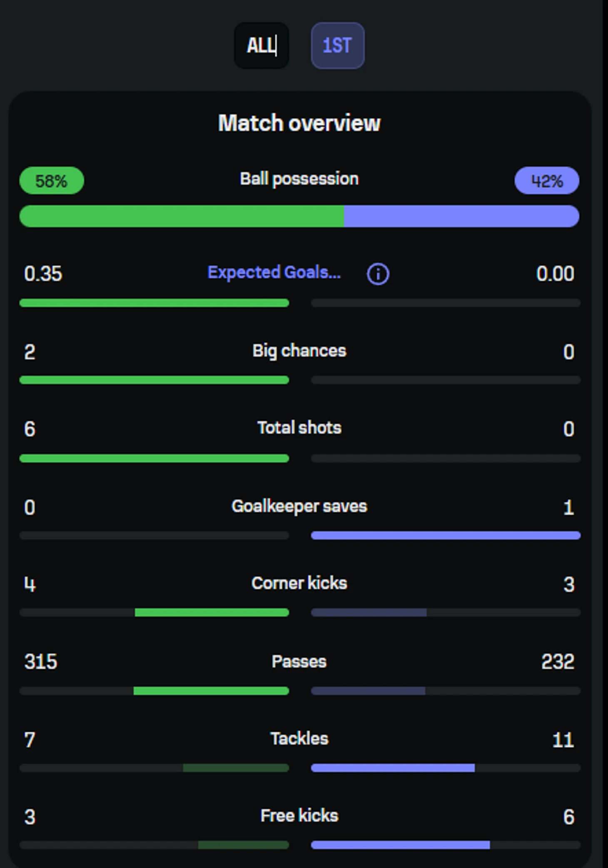The width and height of the screenshot is (608, 868).
Task: Click the Expected Goals info icon
Action: [x=378, y=274]
